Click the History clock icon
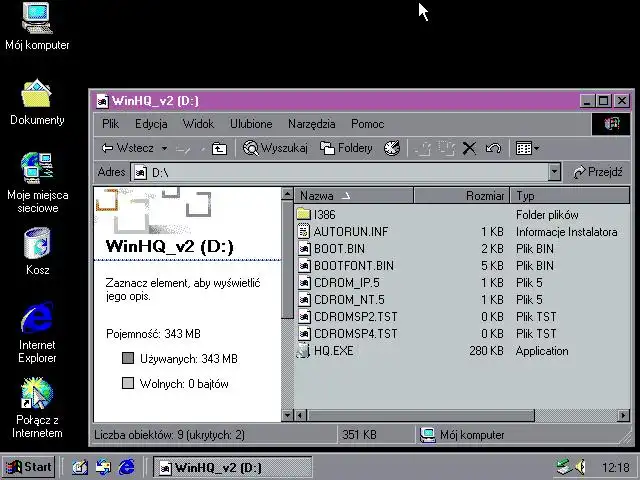The height and width of the screenshot is (480, 640). (x=392, y=148)
